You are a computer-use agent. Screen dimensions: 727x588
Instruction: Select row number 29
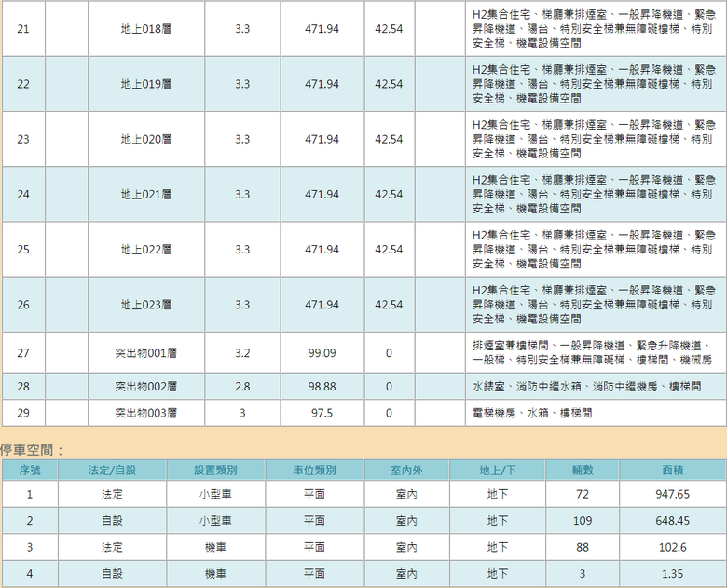click(23, 413)
